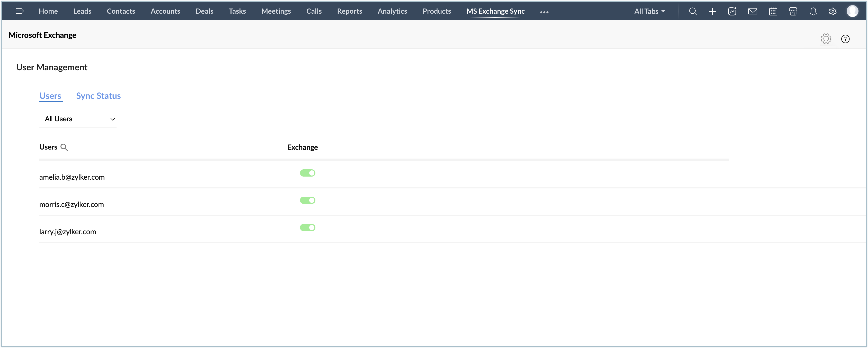This screenshot has height=348, width=868.
Task: Switch to the Sync Status tab
Action: [x=98, y=96]
